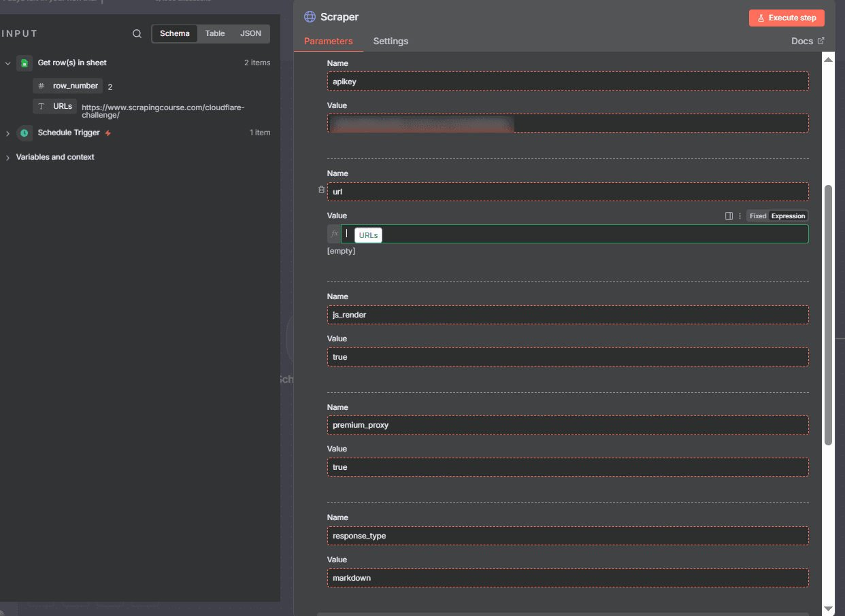Click the fx icon in the url value field
845x616 pixels.
(x=334, y=234)
